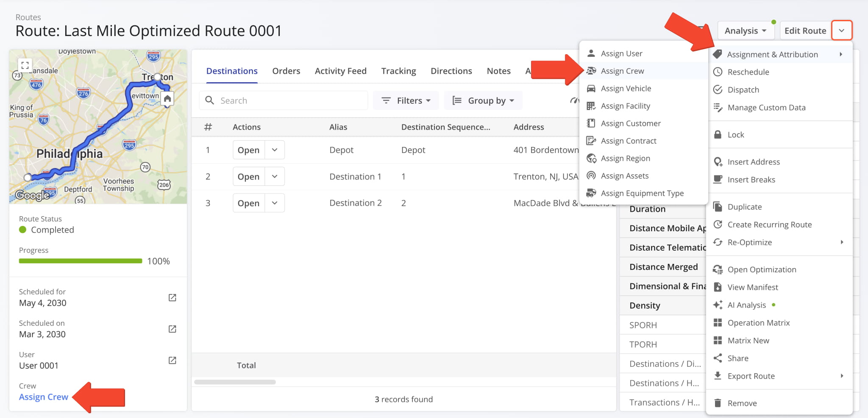This screenshot has height=418, width=868.
Task: Click the Dispatch checkmark icon
Action: click(x=718, y=90)
